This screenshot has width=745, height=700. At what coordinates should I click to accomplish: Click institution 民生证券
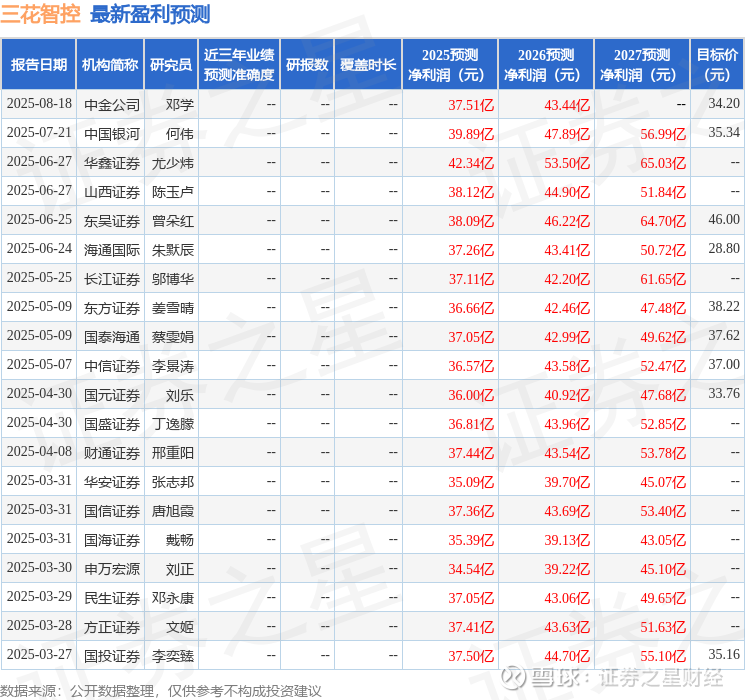point(112,598)
